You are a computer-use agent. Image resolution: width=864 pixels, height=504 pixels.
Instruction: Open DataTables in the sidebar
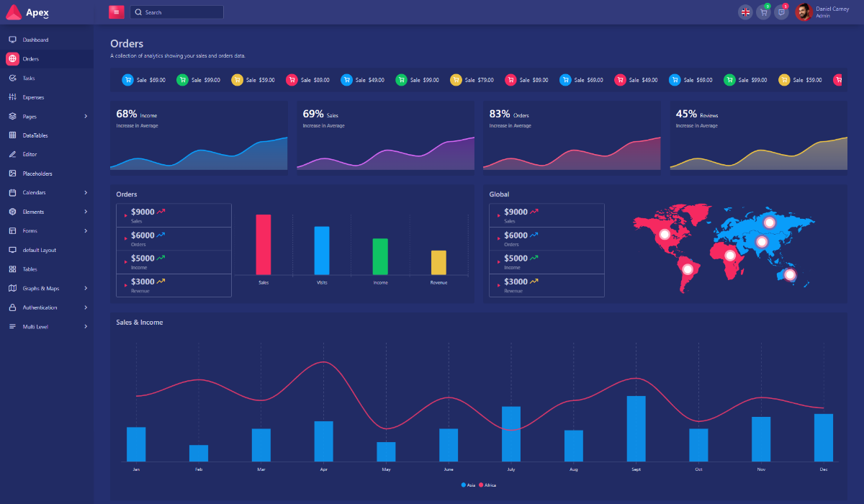click(47, 135)
